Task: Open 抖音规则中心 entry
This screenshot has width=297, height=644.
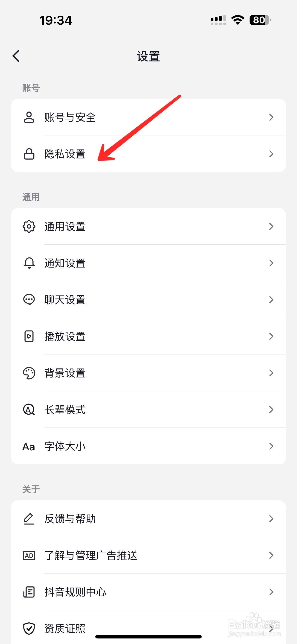Action: tap(75, 592)
